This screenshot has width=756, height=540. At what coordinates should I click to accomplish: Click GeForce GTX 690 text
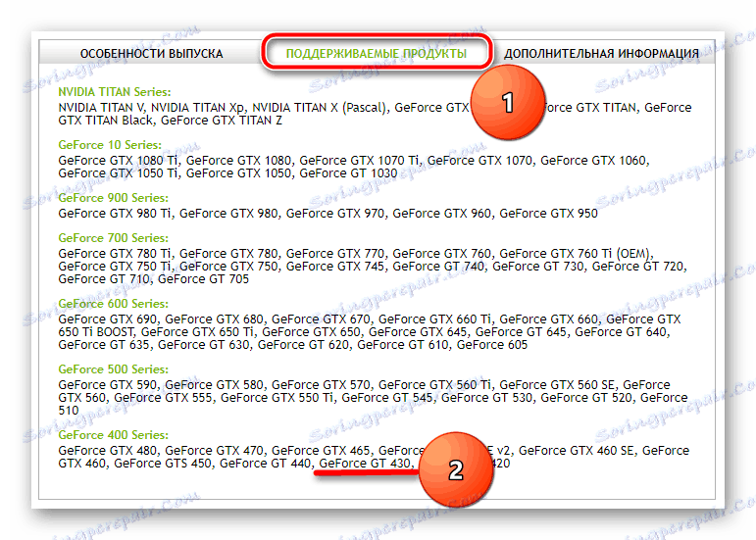point(107,319)
